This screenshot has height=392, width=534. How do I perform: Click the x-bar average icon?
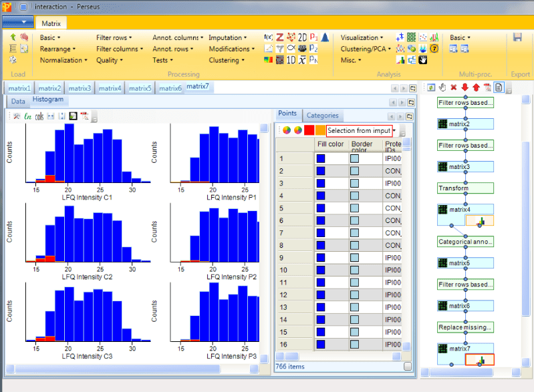tap(302, 60)
